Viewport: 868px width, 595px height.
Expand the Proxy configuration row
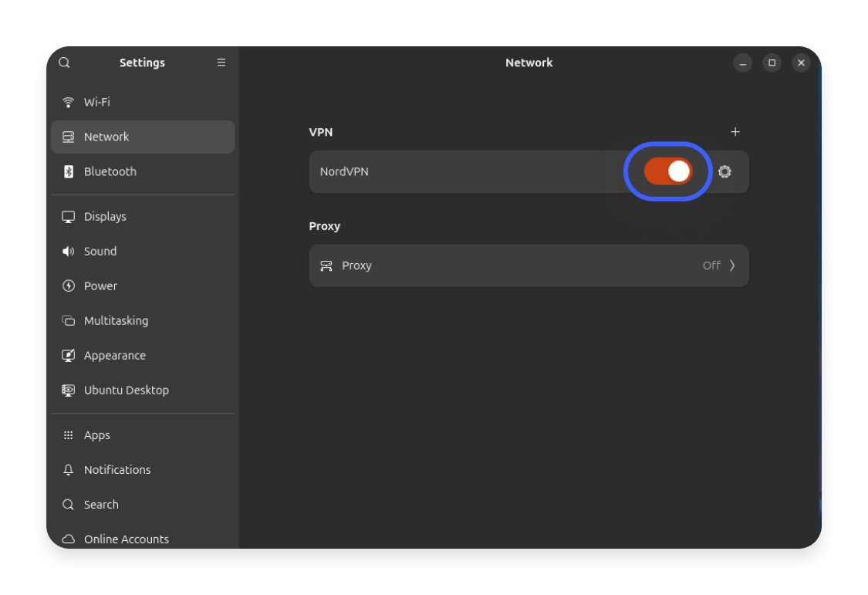[x=529, y=265]
